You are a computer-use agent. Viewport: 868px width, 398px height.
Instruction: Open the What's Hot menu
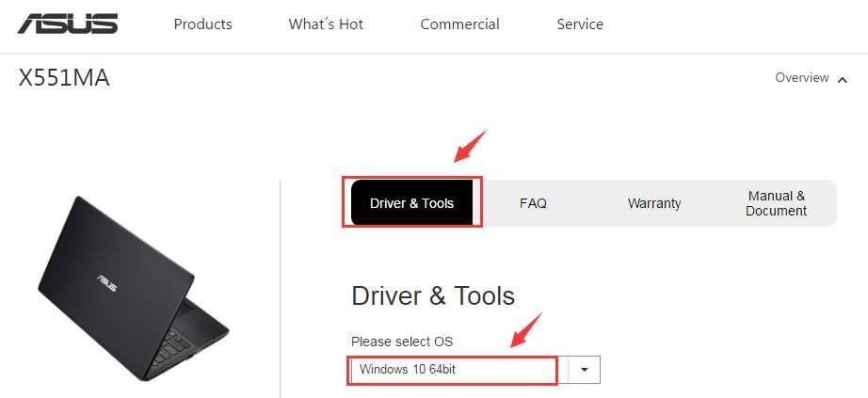326,24
